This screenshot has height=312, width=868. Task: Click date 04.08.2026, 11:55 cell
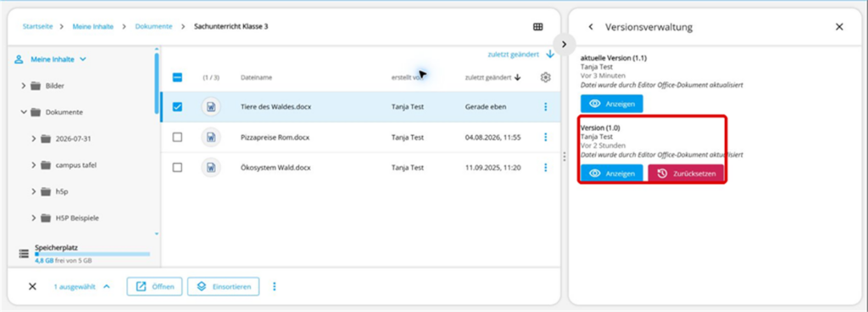tap(492, 137)
